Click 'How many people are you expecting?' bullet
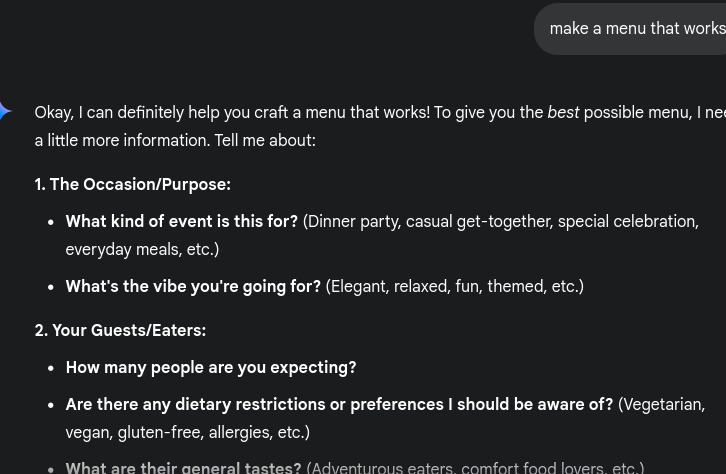This screenshot has width=726, height=474. (x=211, y=368)
